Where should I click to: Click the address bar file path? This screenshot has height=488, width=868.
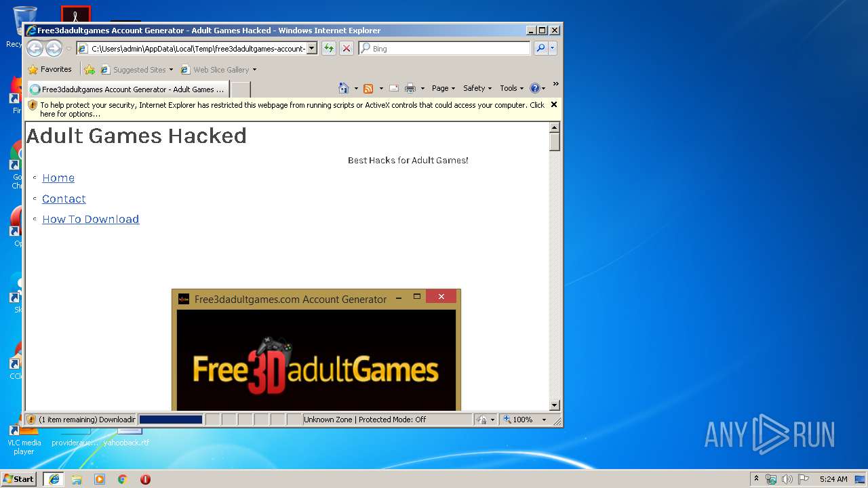tap(197, 49)
